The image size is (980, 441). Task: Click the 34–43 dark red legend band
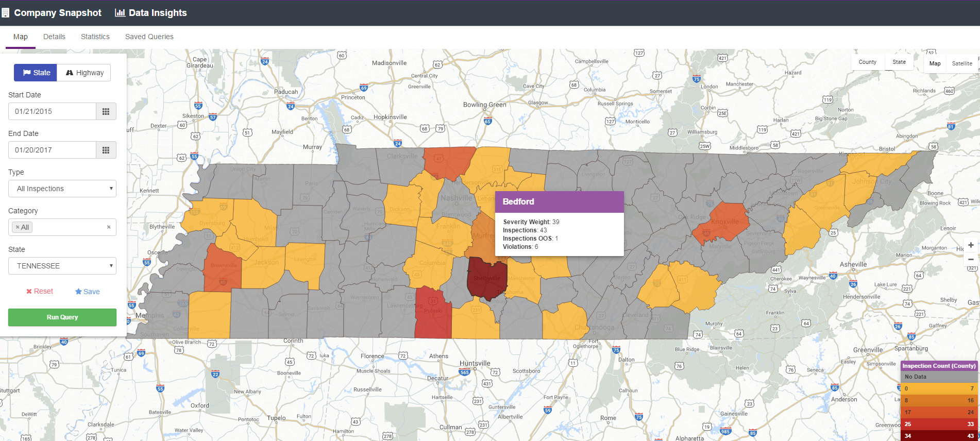939,436
